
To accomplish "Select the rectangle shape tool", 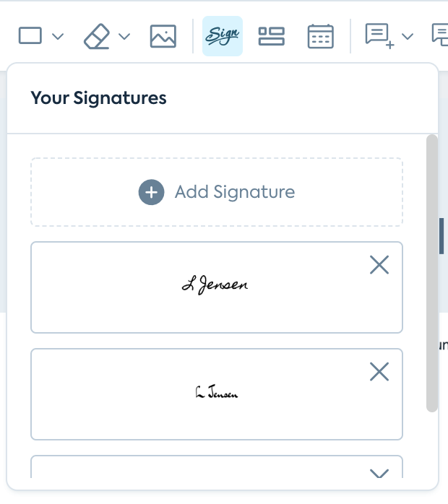I will pyautogui.click(x=30, y=35).
